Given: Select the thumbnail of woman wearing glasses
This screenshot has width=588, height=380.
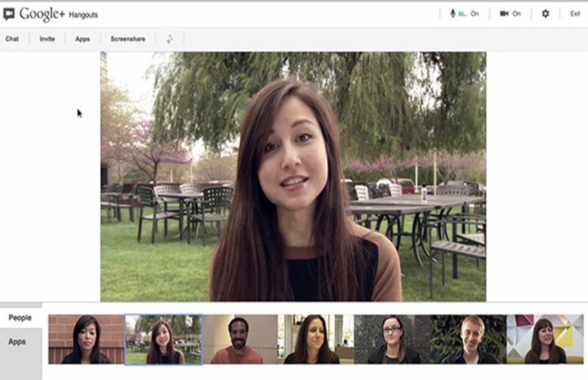Looking at the screenshot, I should [392, 339].
